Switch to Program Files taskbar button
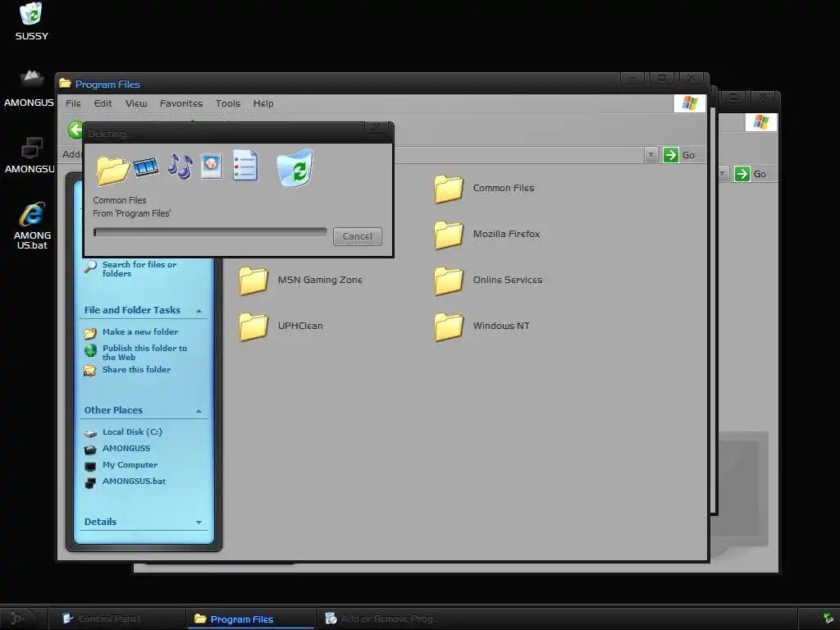Screen dimensions: 840x630 251,619
